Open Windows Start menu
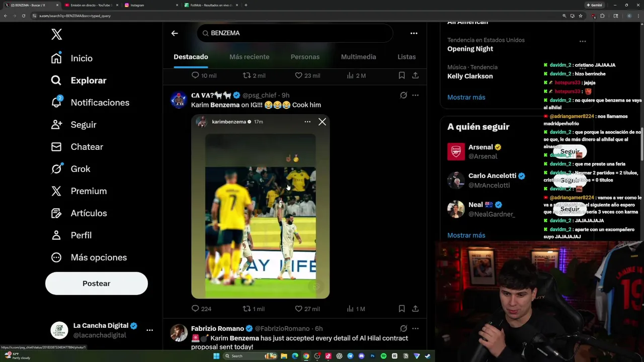This screenshot has height=362, width=644. pos(216,356)
